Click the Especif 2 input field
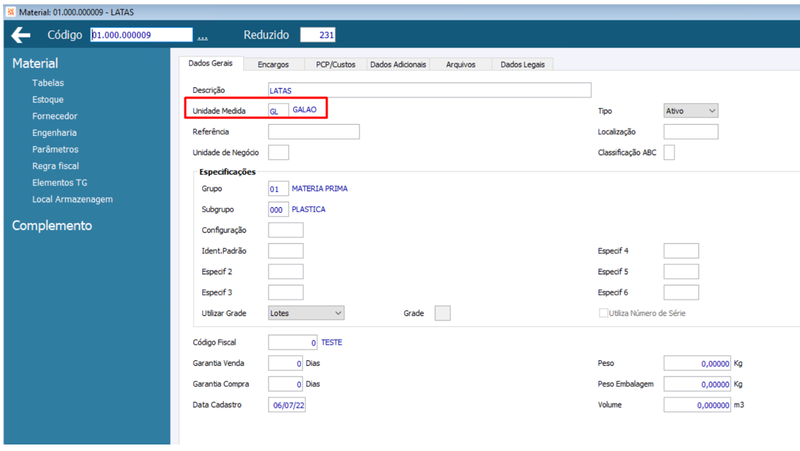Viewport: 800px width, 451px height. coord(286,271)
